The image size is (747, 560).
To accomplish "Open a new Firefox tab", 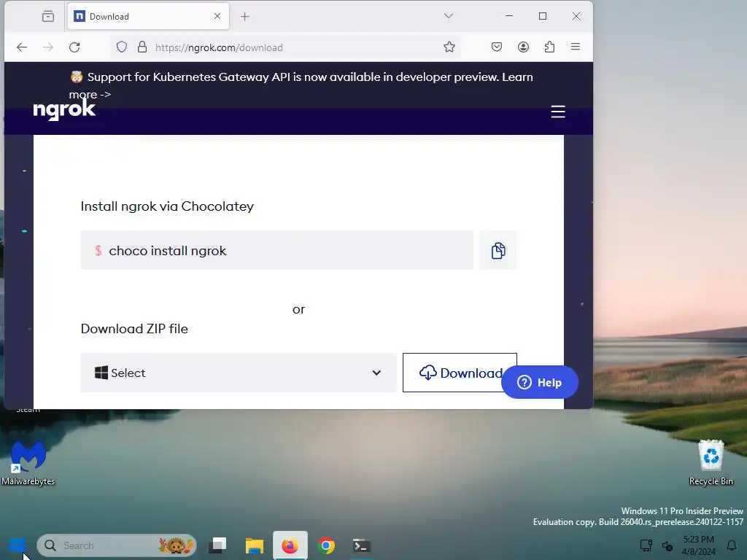I will tap(245, 17).
